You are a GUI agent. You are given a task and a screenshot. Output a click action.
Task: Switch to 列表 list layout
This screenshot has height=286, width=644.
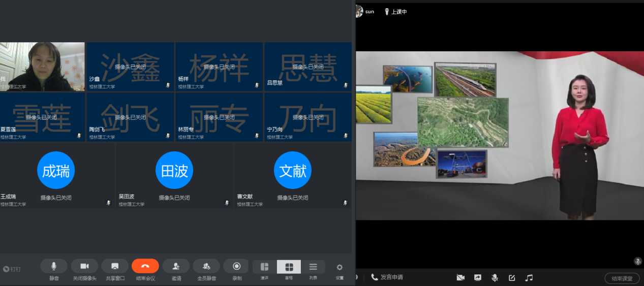coord(313,267)
